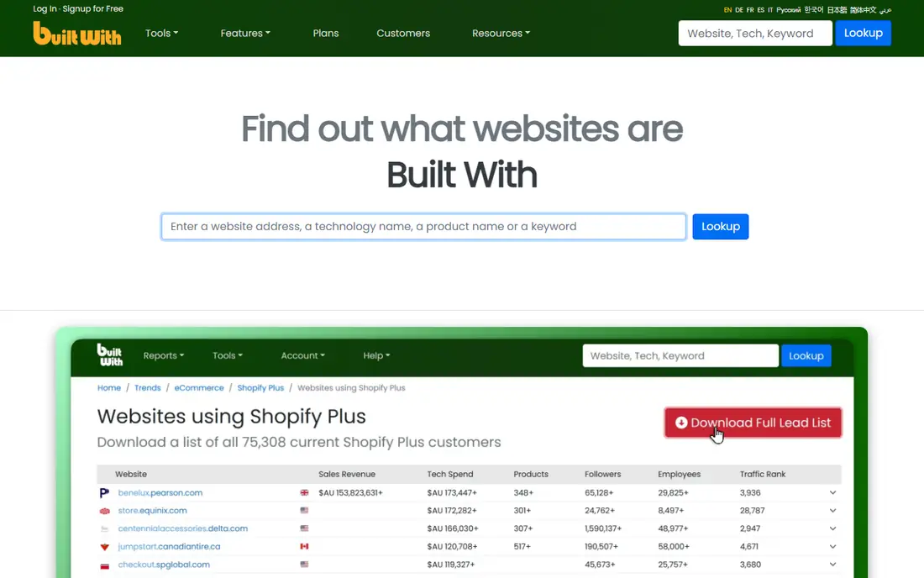Click the Employees column header
Screen dimensions: 924x578
pos(679,474)
